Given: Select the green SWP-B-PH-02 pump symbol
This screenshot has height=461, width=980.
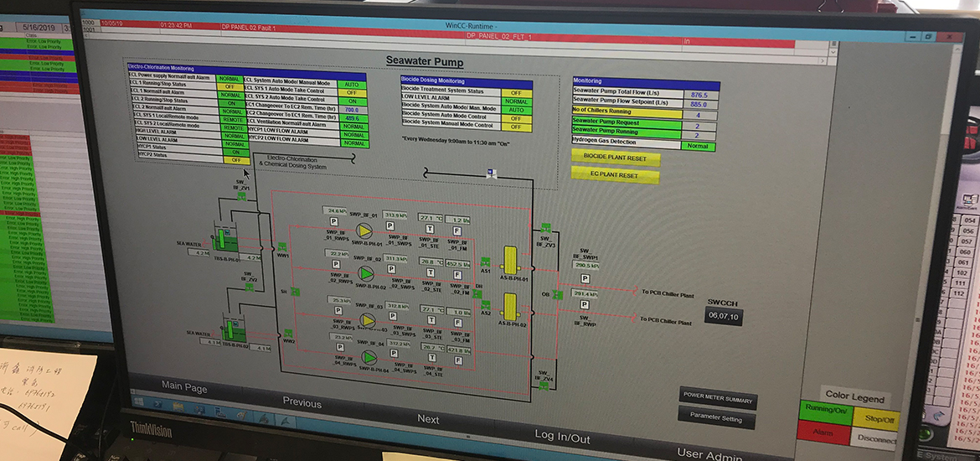Looking at the screenshot, I should pyautogui.click(x=365, y=273).
